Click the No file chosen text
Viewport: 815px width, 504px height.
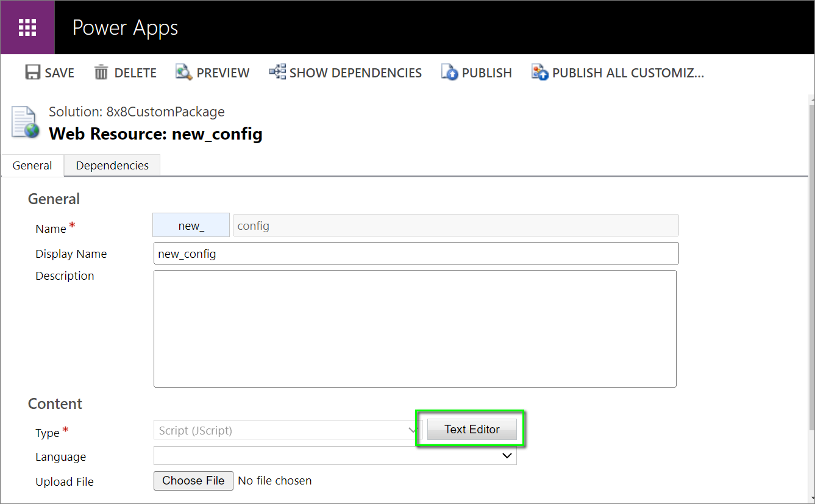(x=275, y=481)
